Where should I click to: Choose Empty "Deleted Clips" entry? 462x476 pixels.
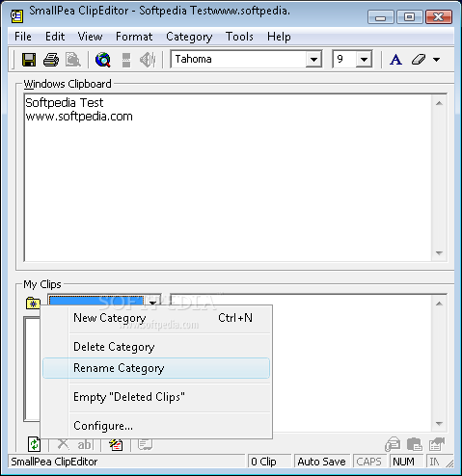point(156,397)
